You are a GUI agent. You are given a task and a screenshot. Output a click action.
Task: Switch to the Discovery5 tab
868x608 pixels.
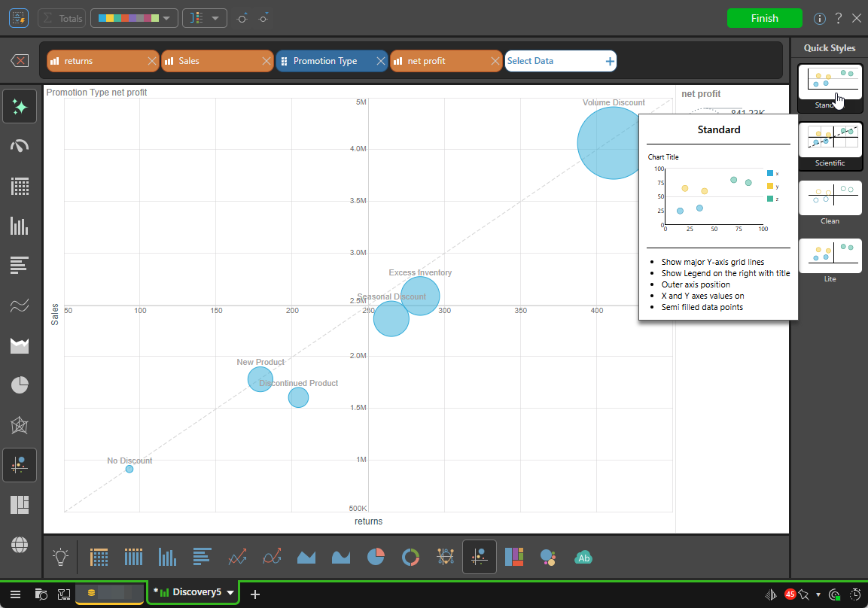point(192,593)
